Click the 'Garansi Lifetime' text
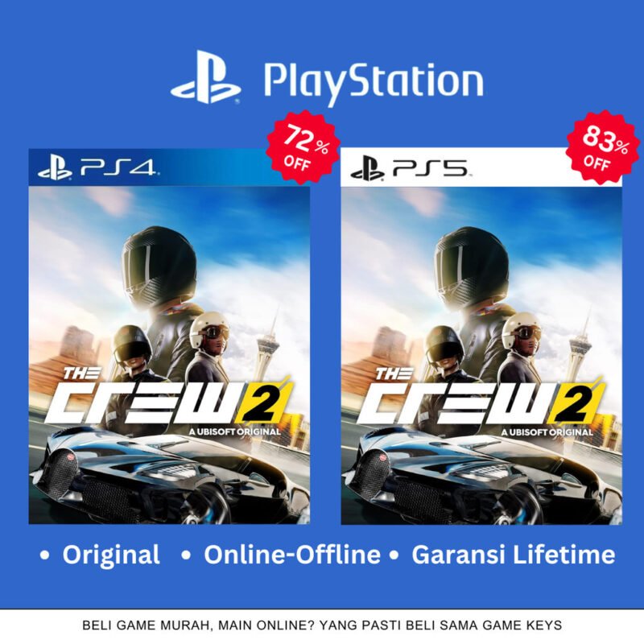644x644 pixels. point(514,555)
